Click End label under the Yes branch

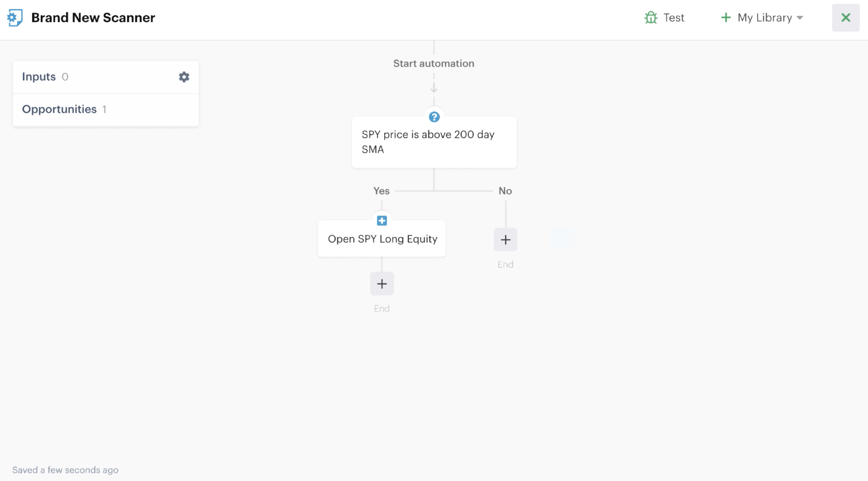click(382, 309)
